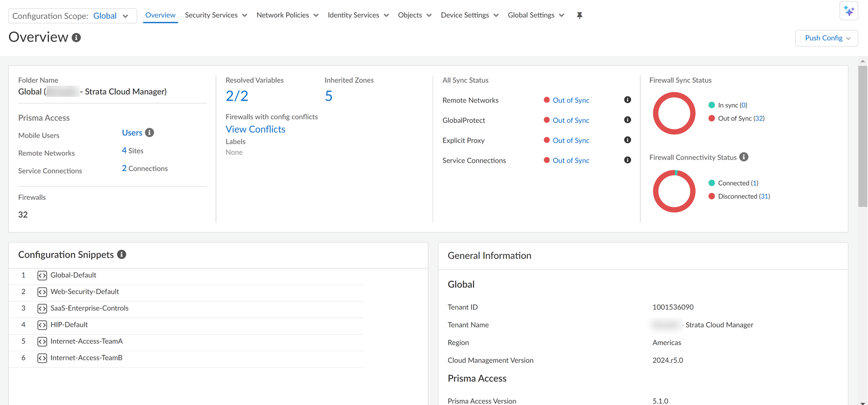Open the Push Config dropdown

pos(826,38)
